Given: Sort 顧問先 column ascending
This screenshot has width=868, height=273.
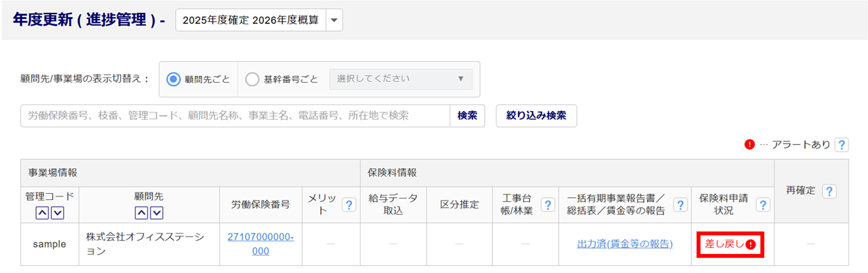Looking at the screenshot, I should pos(142,213).
